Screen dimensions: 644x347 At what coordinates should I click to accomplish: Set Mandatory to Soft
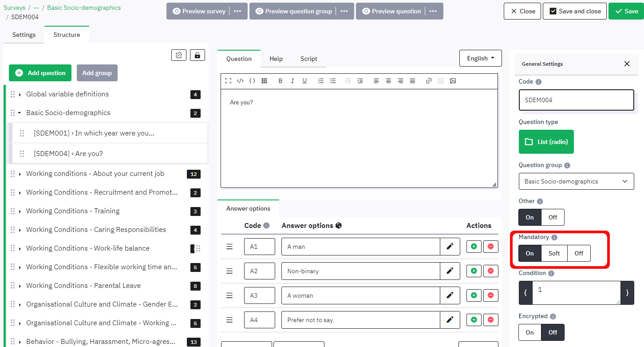pos(554,253)
